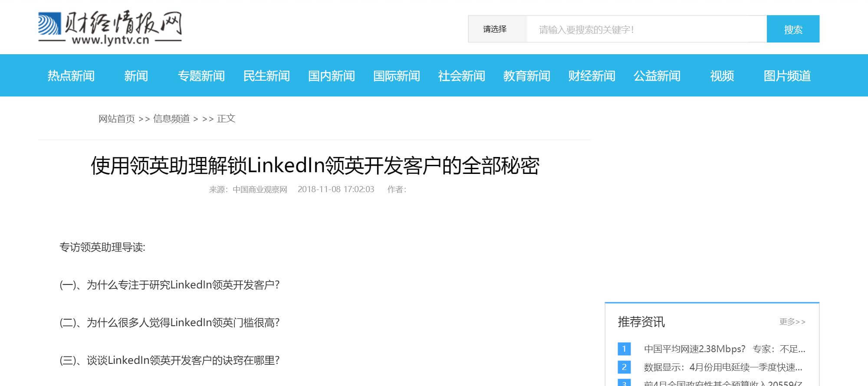Open recommended article 数据显示：4月份用电延续

click(723, 367)
